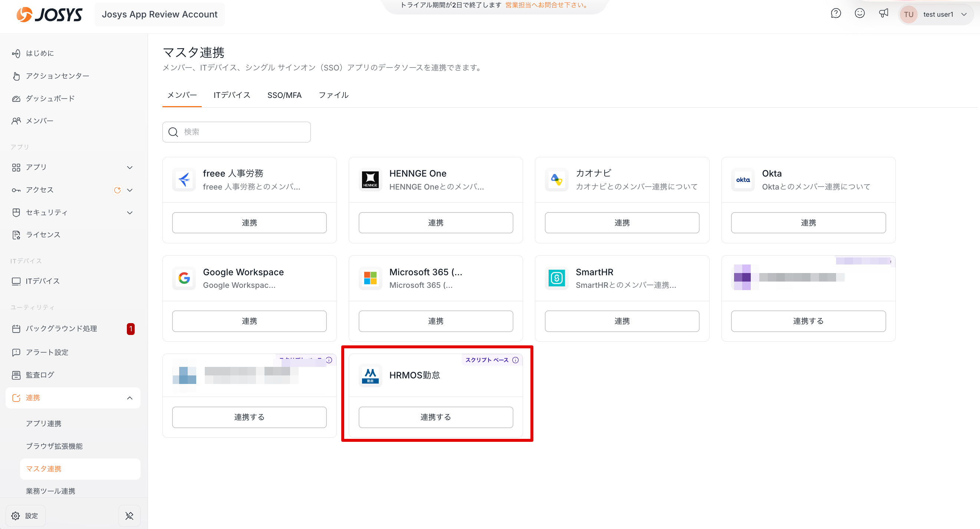Open 設定 at sidebar bottom
This screenshot has height=529, width=980.
tap(26, 516)
